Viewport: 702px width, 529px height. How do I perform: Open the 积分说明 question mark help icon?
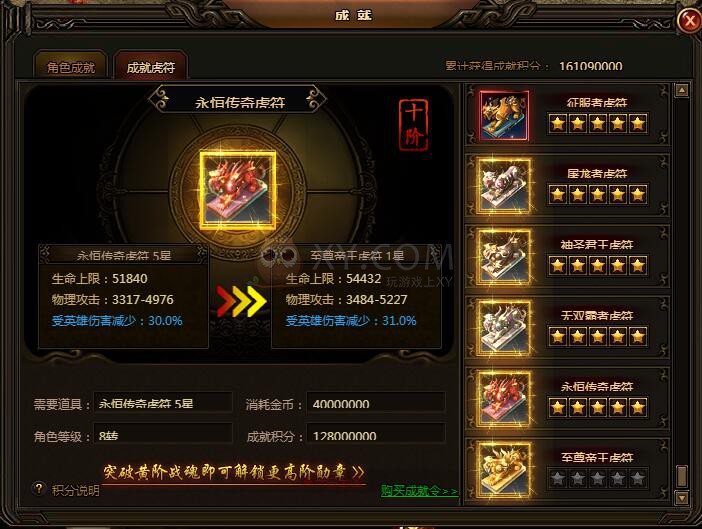click(x=39, y=488)
